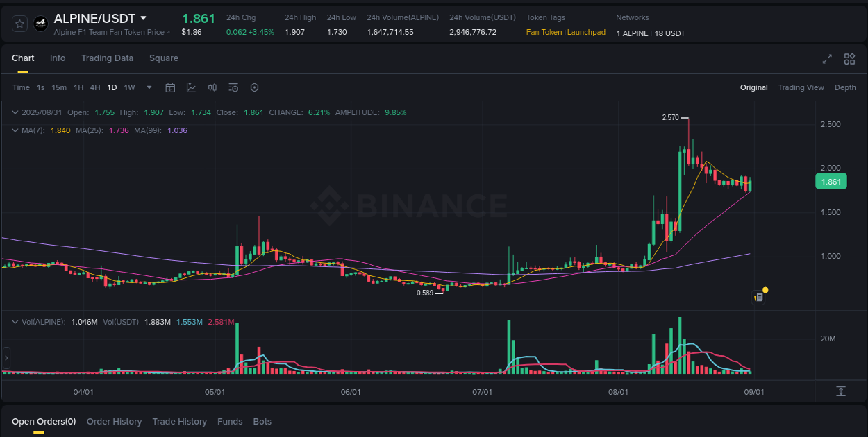
Task: Select the chart type (line chart) icon
Action: [190, 87]
